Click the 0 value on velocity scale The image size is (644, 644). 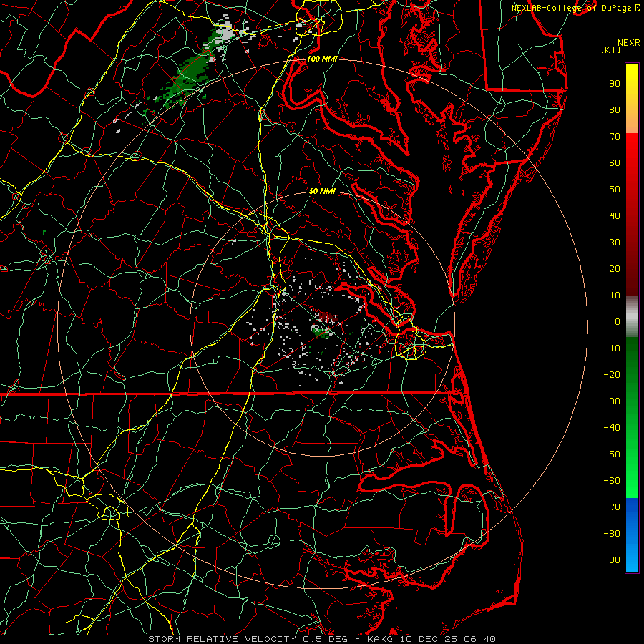(618, 321)
